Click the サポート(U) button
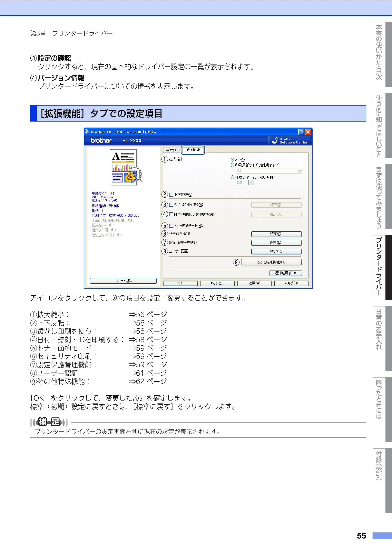This screenshot has width=392, height=554. (x=123, y=281)
